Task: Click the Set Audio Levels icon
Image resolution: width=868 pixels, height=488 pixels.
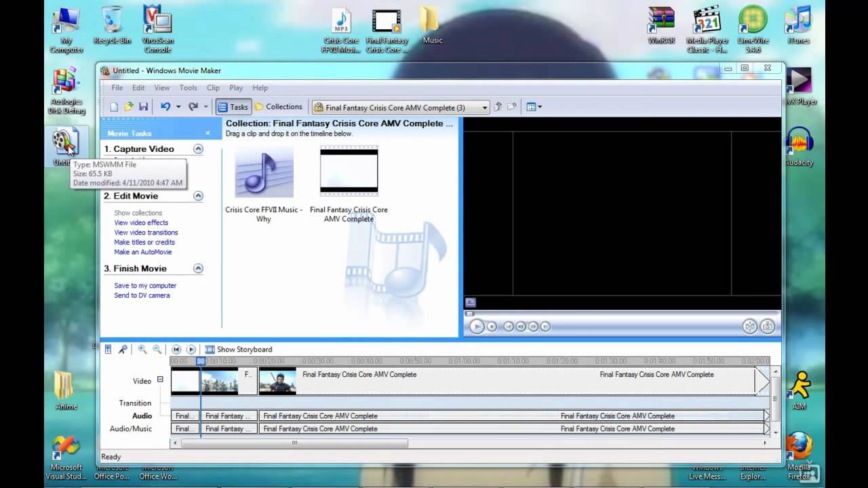Action: coord(108,350)
